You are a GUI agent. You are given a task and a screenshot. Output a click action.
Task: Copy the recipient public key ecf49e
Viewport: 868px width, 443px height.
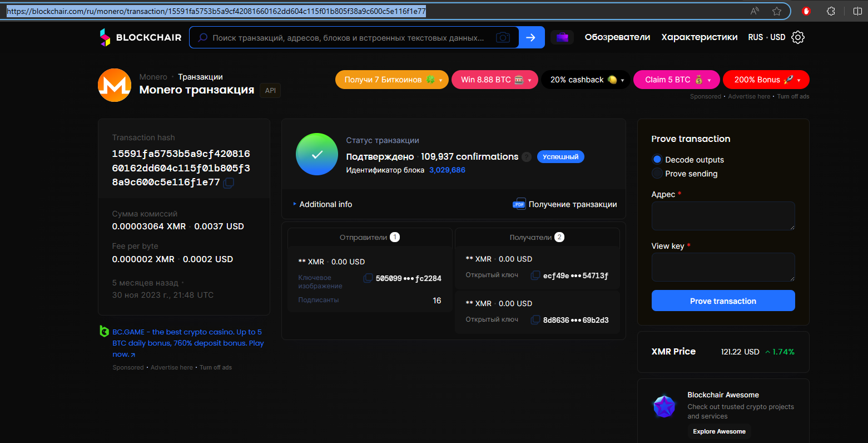point(535,275)
